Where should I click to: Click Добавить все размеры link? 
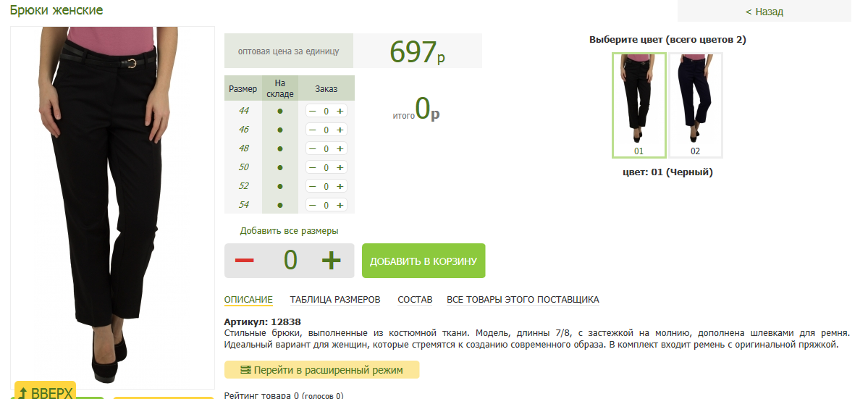[x=289, y=231]
